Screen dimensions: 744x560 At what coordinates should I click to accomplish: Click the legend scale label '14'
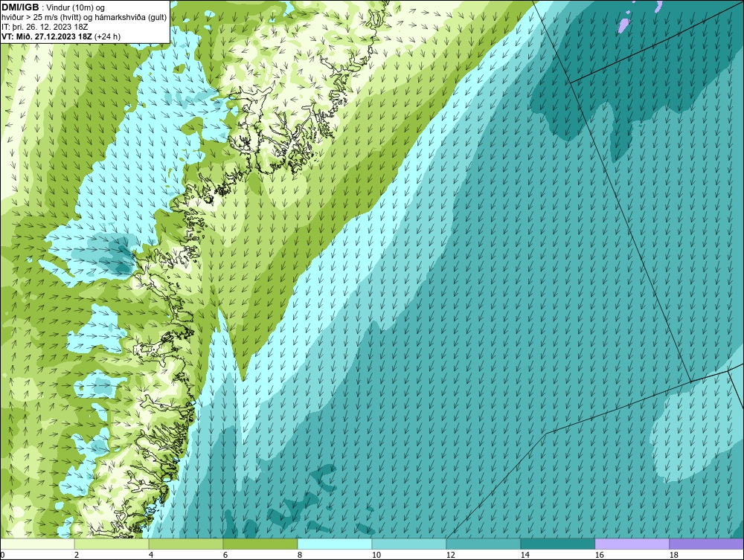click(x=525, y=555)
